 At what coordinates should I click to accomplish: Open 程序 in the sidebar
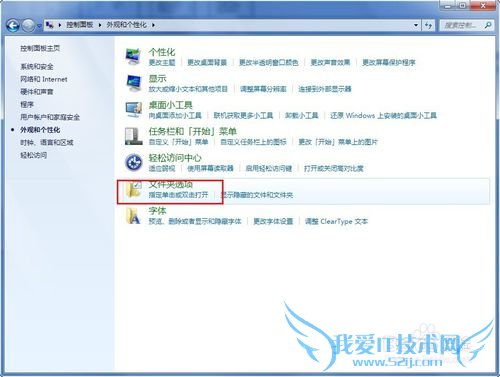pos(27,105)
